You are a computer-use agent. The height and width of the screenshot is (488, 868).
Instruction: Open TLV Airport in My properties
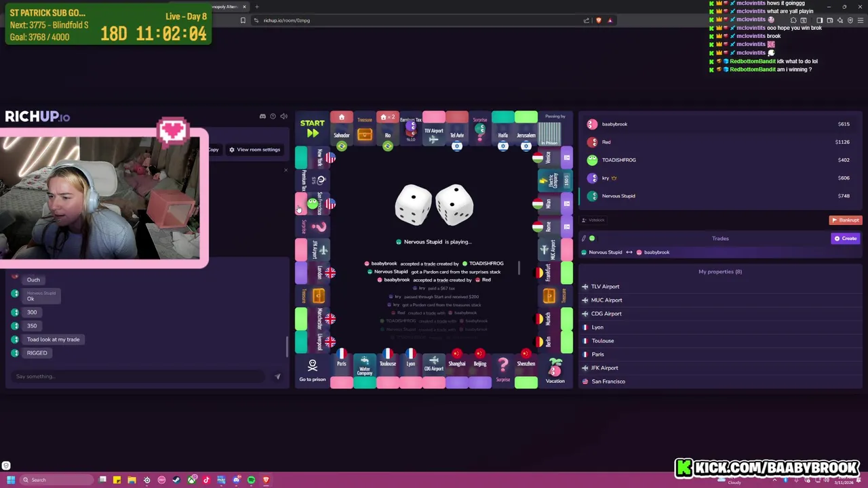(x=720, y=287)
